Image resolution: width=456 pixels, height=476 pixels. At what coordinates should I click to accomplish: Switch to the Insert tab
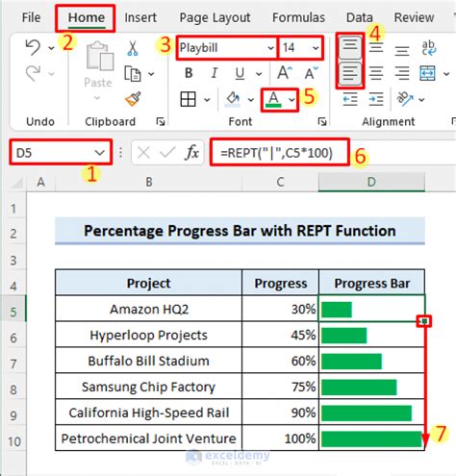(140, 17)
